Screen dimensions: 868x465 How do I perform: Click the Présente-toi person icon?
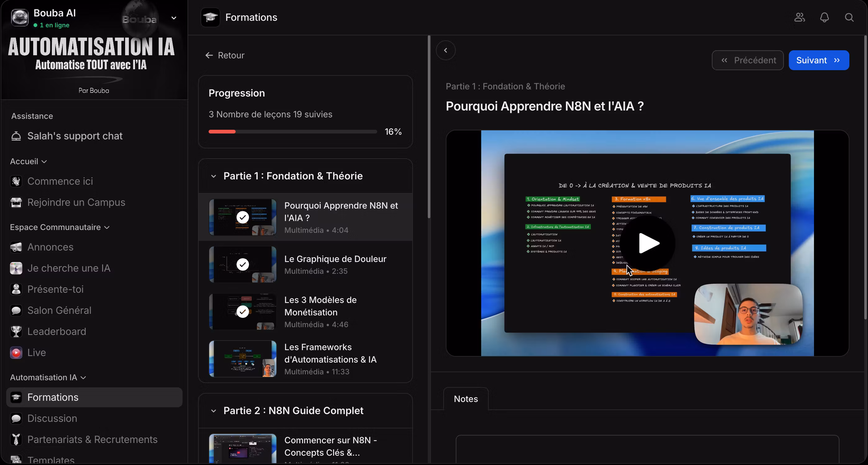[x=16, y=289]
